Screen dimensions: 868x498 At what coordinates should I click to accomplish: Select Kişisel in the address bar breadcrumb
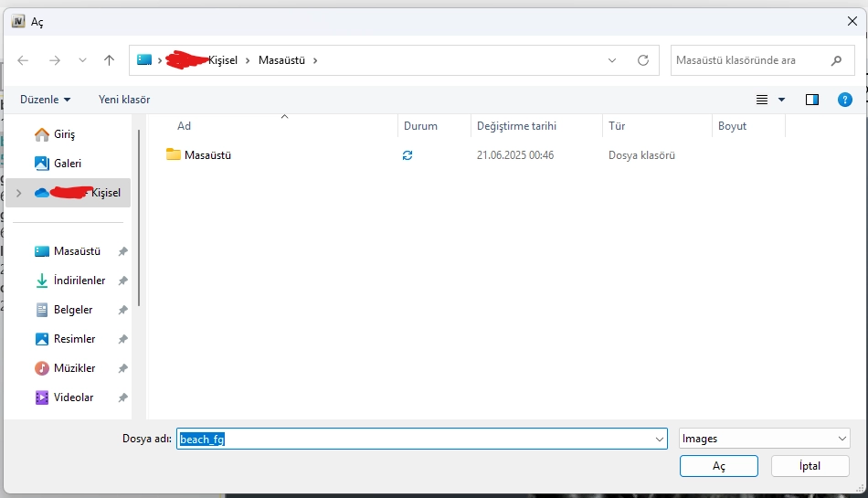(x=223, y=60)
